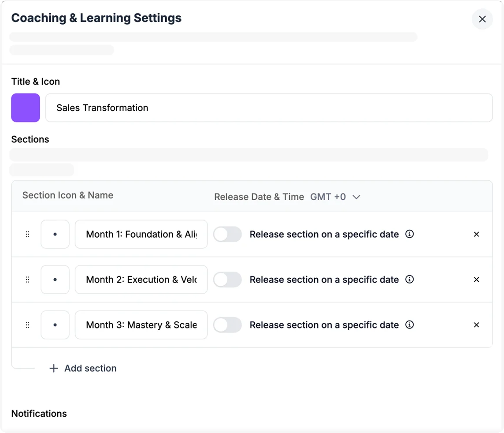Click drag handle for Month 3 section
This screenshot has height=433, width=504.
tap(28, 325)
